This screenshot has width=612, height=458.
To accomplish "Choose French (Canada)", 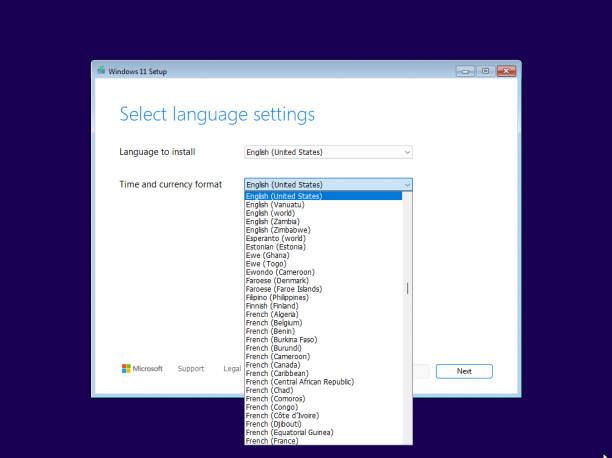I will pos(323,365).
